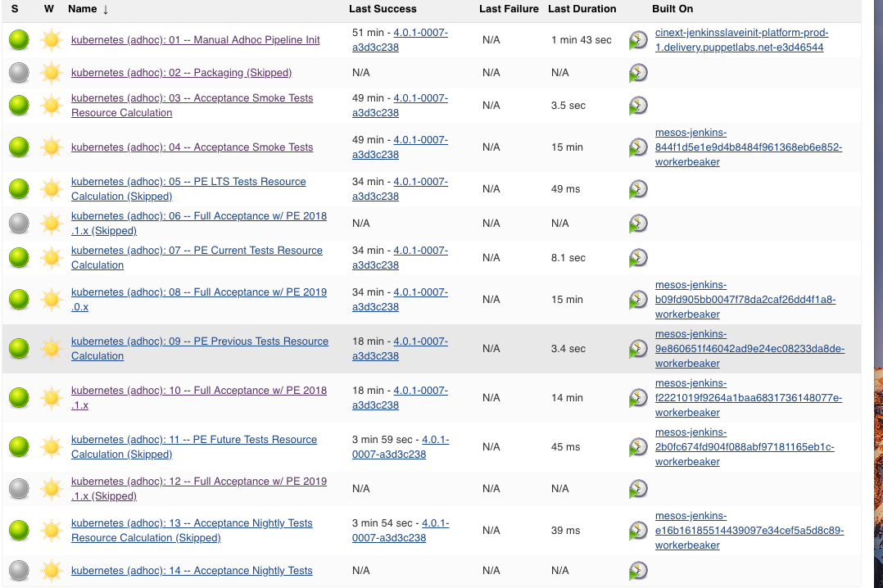Open cinext-jenkinsslaveinit-platform-prod-1 node link
The image size is (883, 588).
click(x=741, y=40)
